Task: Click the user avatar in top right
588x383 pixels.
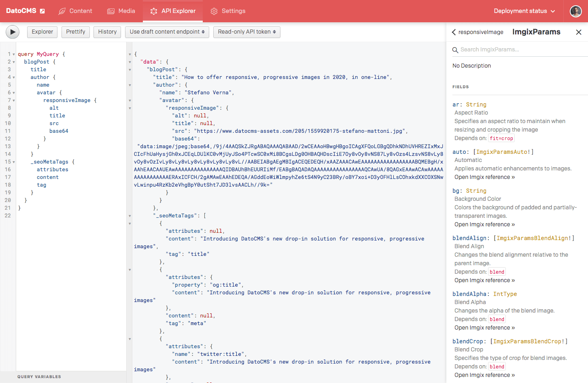Action: pyautogui.click(x=575, y=11)
